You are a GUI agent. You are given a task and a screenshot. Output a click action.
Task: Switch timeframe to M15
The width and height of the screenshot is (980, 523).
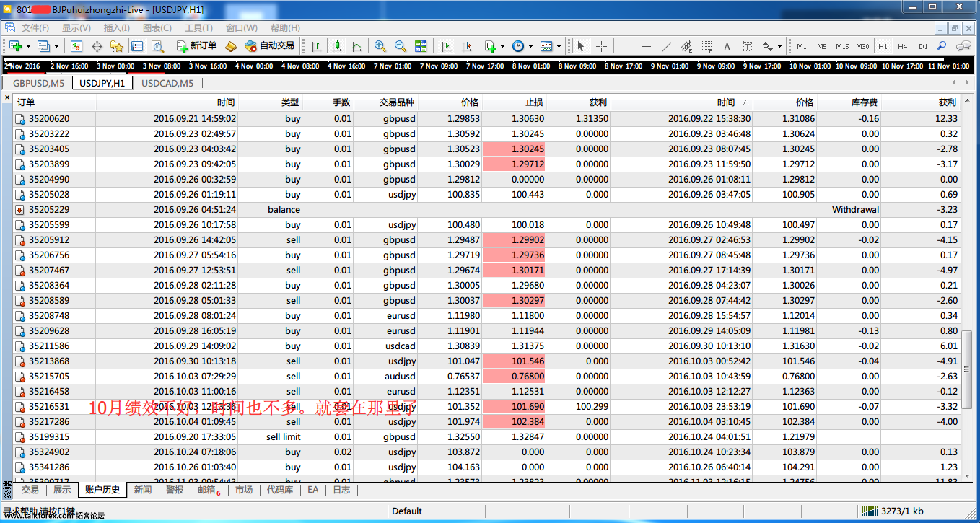click(842, 46)
